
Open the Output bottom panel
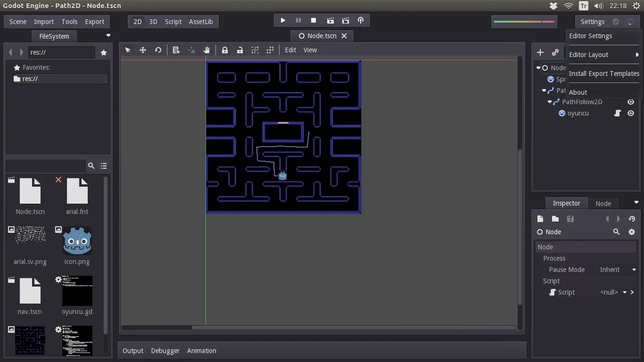coord(133,351)
